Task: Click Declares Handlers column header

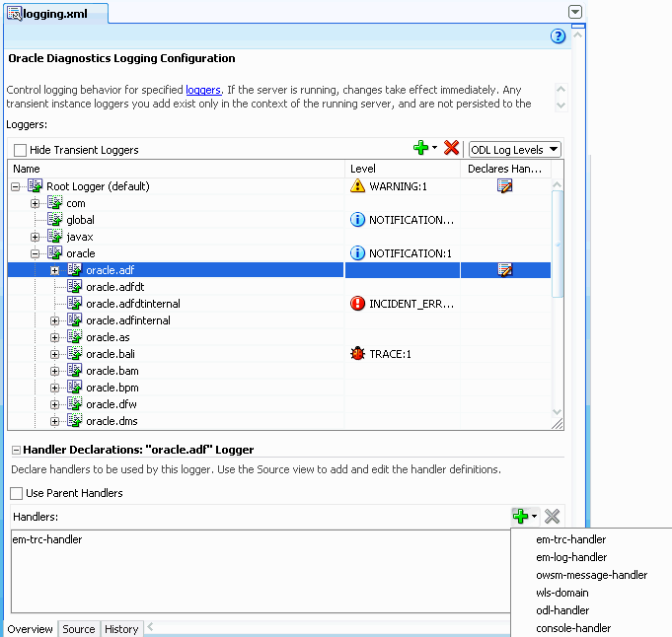Action: 505,169
